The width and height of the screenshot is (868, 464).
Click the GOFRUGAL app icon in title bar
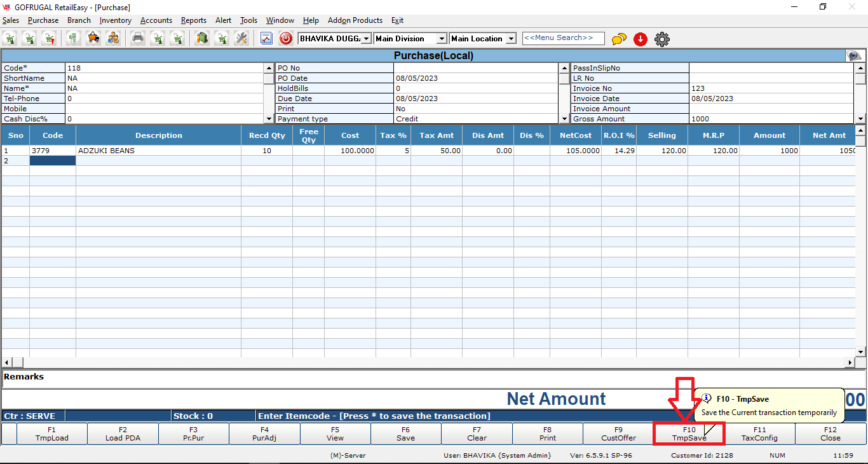click(x=6, y=7)
